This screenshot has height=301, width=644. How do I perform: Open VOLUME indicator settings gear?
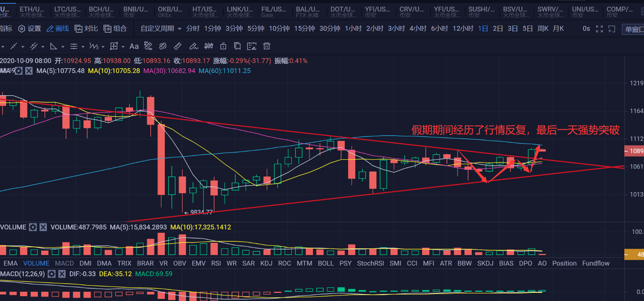tap(33, 227)
